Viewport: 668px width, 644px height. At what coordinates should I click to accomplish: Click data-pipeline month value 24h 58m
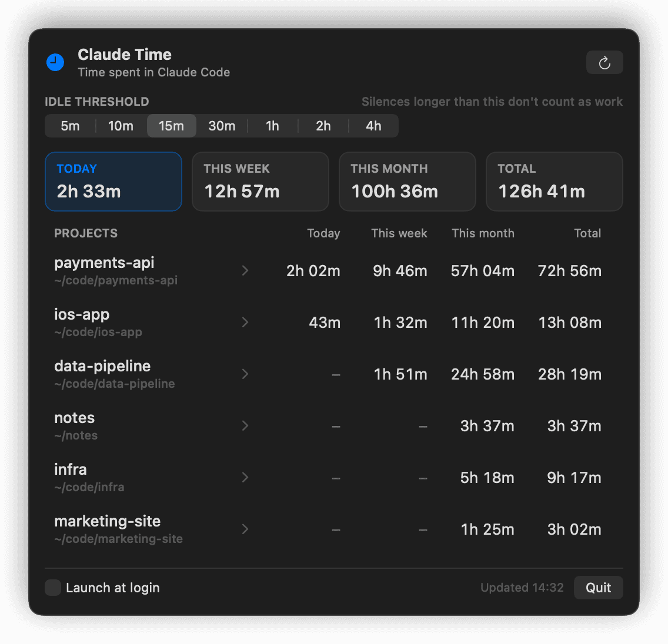coord(483,374)
